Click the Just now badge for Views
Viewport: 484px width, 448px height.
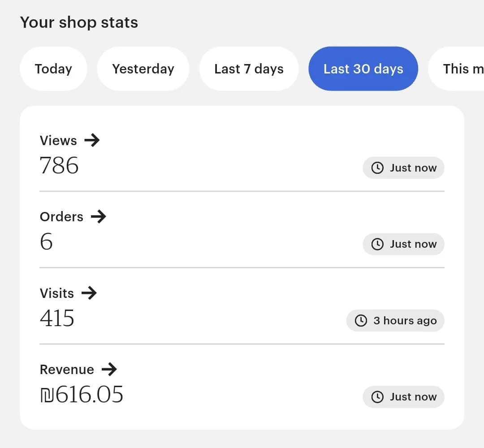pos(403,168)
